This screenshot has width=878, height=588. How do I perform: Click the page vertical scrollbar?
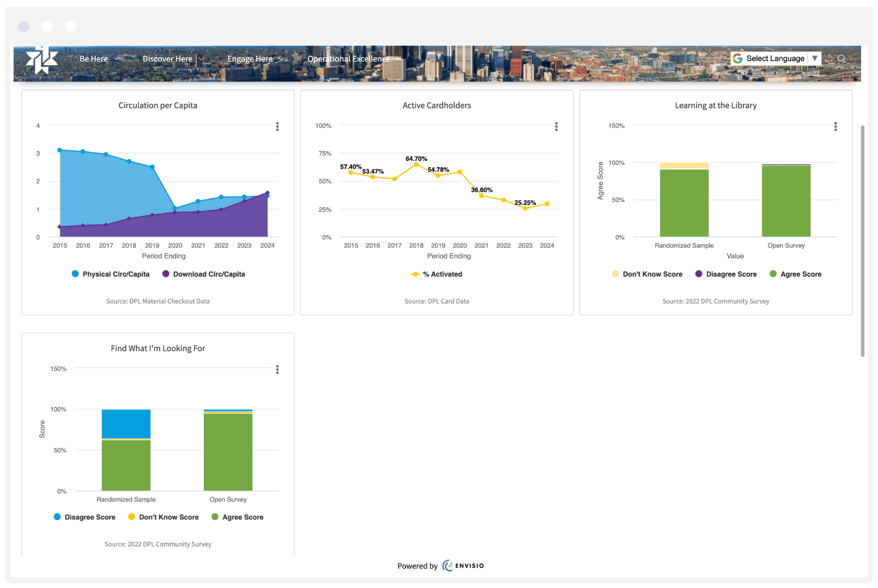click(863, 241)
